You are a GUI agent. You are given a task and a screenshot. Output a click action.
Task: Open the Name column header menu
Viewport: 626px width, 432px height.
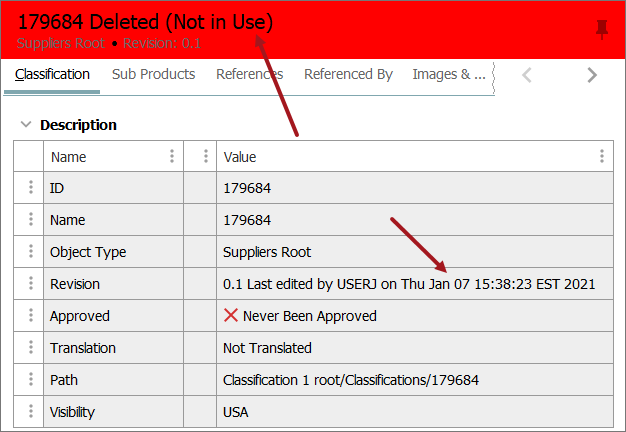click(172, 157)
